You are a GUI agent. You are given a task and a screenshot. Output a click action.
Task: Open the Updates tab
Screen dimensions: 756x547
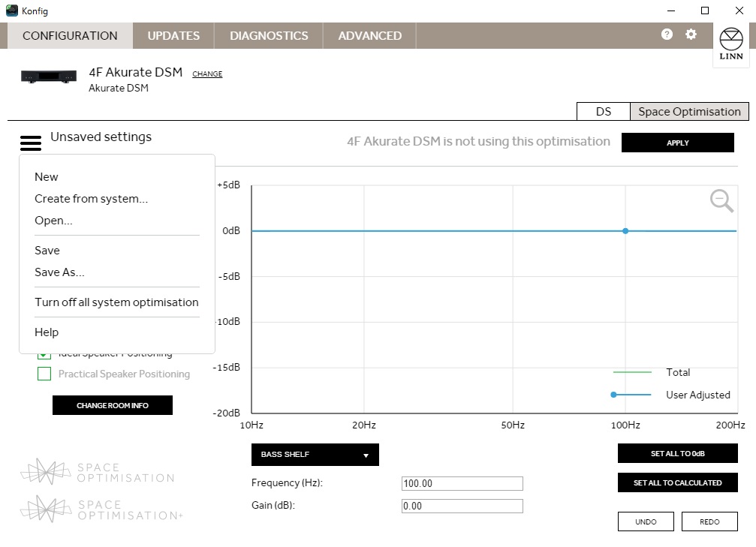173,36
